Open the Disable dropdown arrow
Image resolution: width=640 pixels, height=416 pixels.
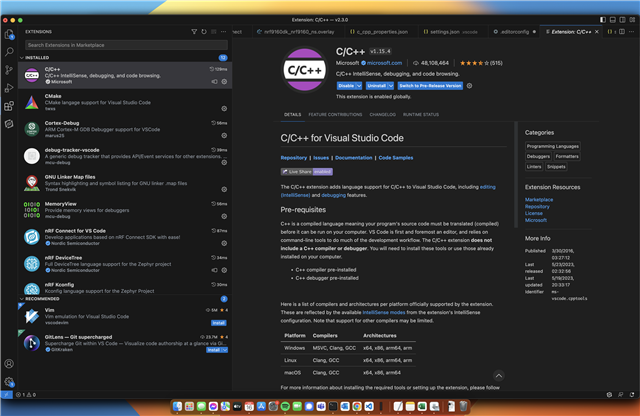pyautogui.click(x=359, y=86)
